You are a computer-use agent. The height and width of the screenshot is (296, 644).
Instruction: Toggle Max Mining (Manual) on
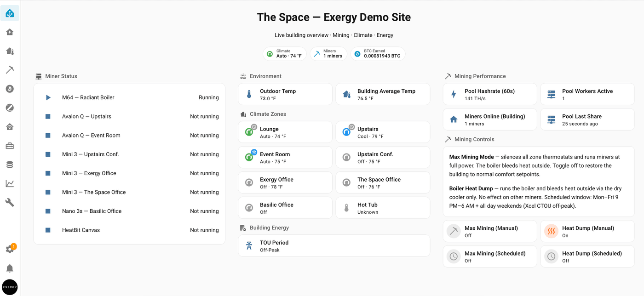pos(490,231)
